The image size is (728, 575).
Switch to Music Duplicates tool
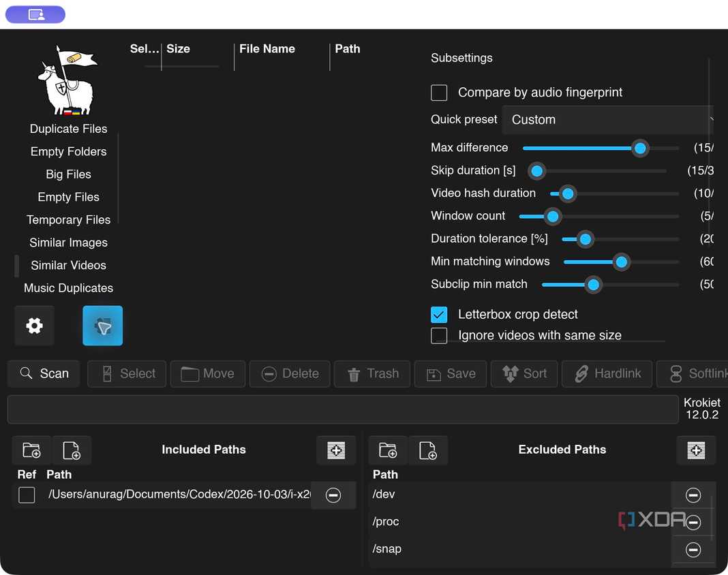[x=68, y=287]
